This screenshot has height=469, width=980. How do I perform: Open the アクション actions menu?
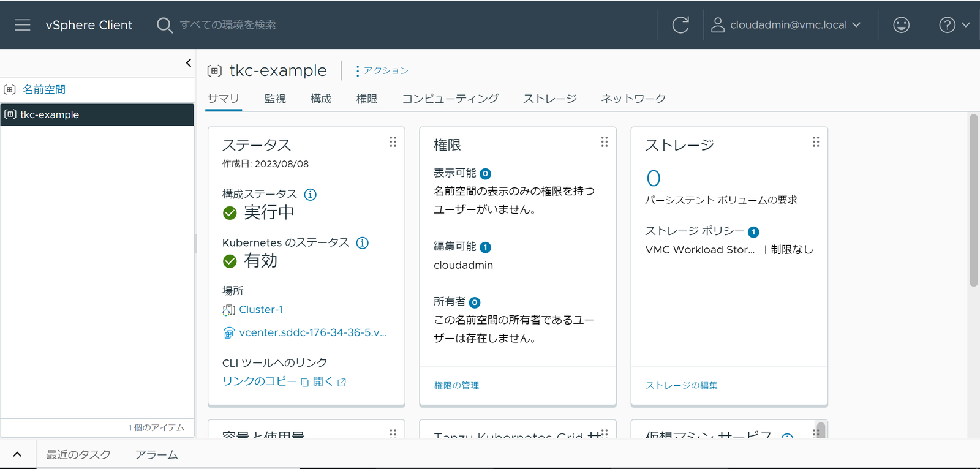pyautogui.click(x=382, y=71)
